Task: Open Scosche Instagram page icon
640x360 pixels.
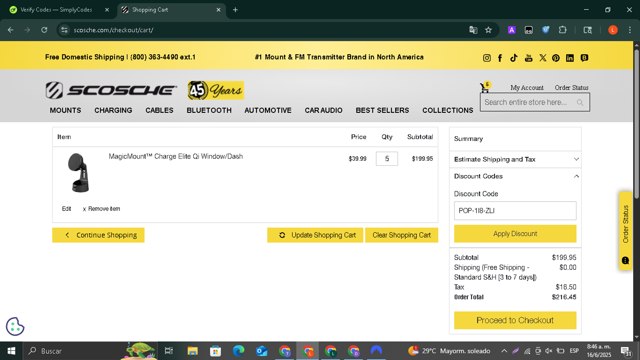Action: 487,58
